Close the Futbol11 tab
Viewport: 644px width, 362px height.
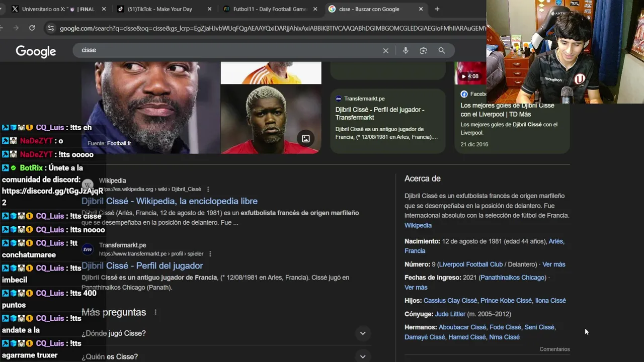(x=315, y=9)
